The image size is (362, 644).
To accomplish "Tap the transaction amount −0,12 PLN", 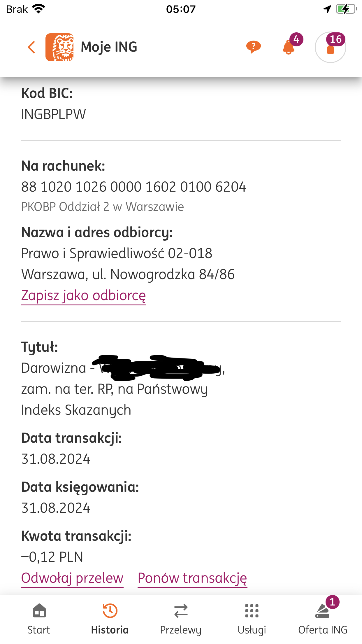I will pyautogui.click(x=52, y=557).
